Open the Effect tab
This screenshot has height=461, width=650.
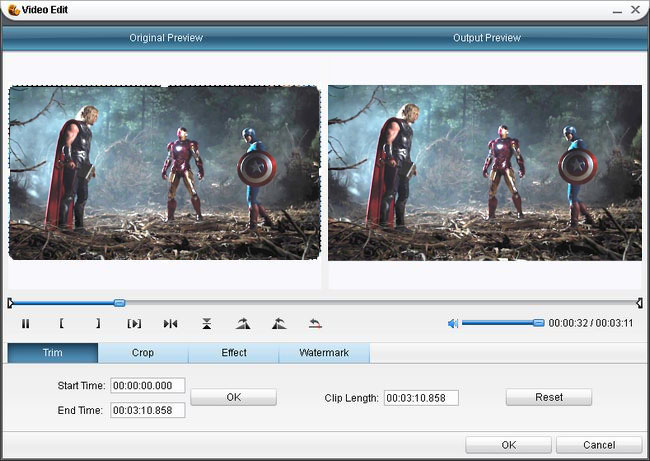(x=234, y=353)
